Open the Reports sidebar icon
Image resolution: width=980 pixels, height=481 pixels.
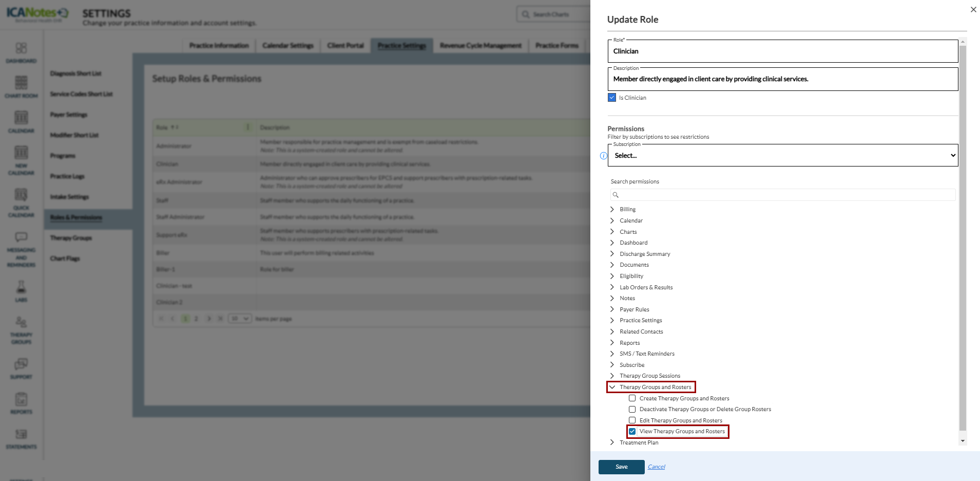coord(21,399)
